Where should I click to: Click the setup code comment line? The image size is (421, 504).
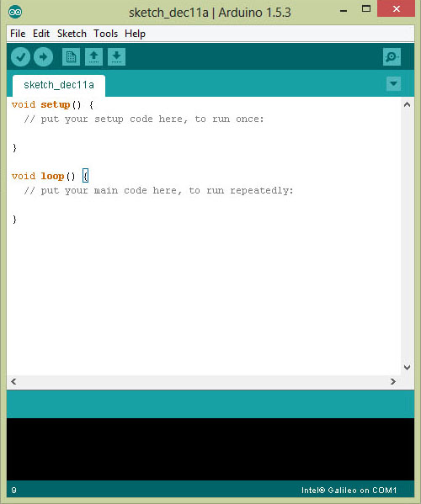click(x=144, y=119)
